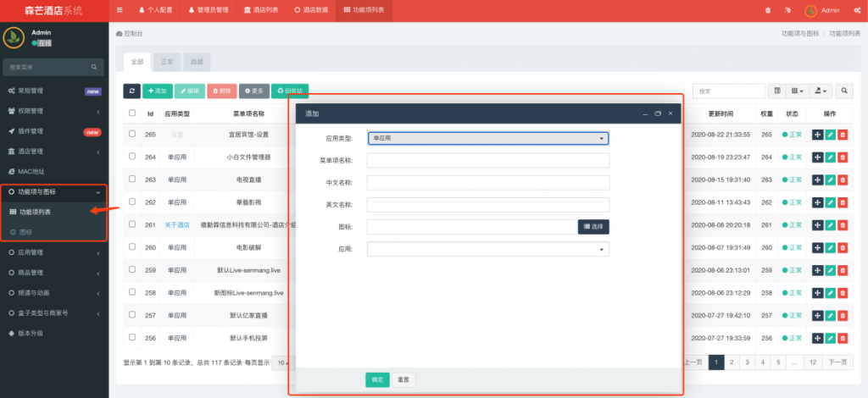Expand 权限管理 in the sidebar
868x398 pixels.
(x=54, y=110)
